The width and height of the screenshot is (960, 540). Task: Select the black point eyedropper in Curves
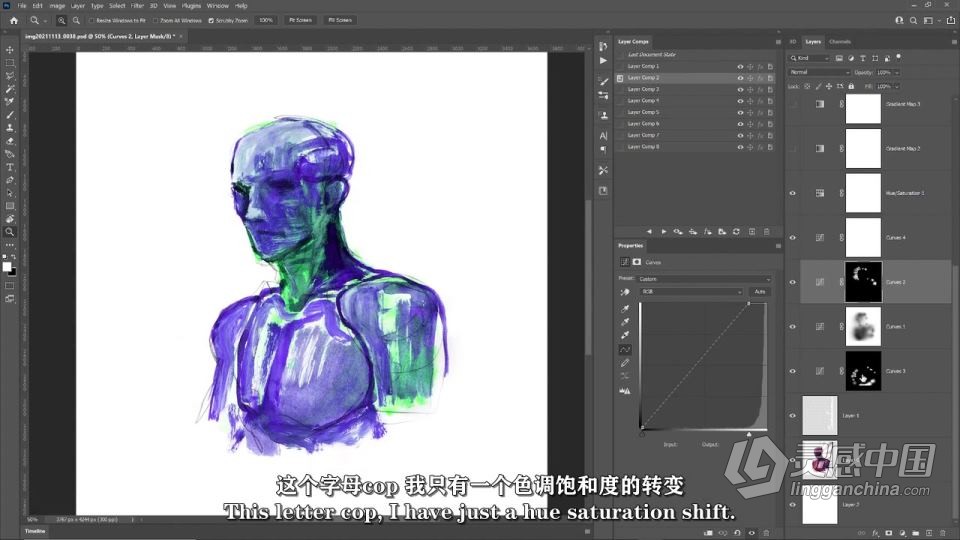[624, 309]
